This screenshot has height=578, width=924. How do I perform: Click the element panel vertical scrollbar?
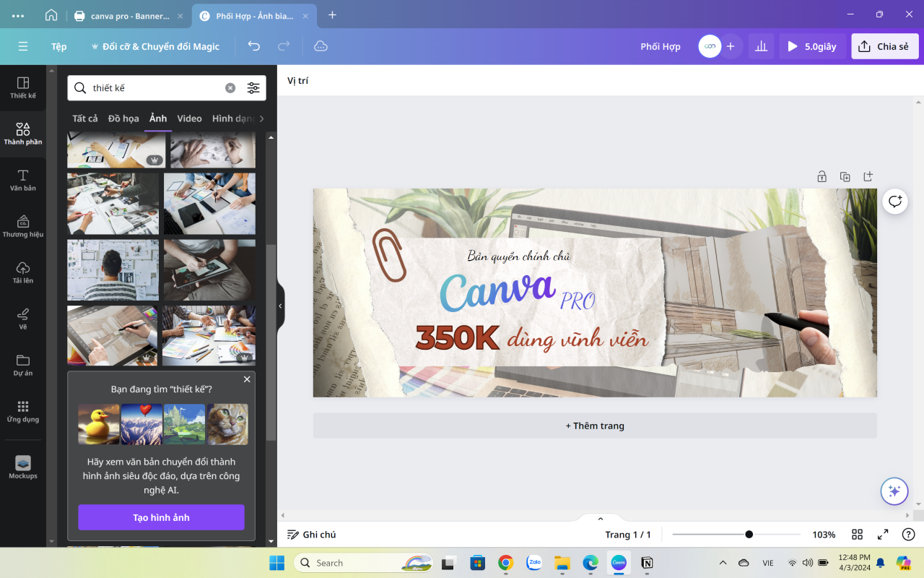(x=271, y=342)
